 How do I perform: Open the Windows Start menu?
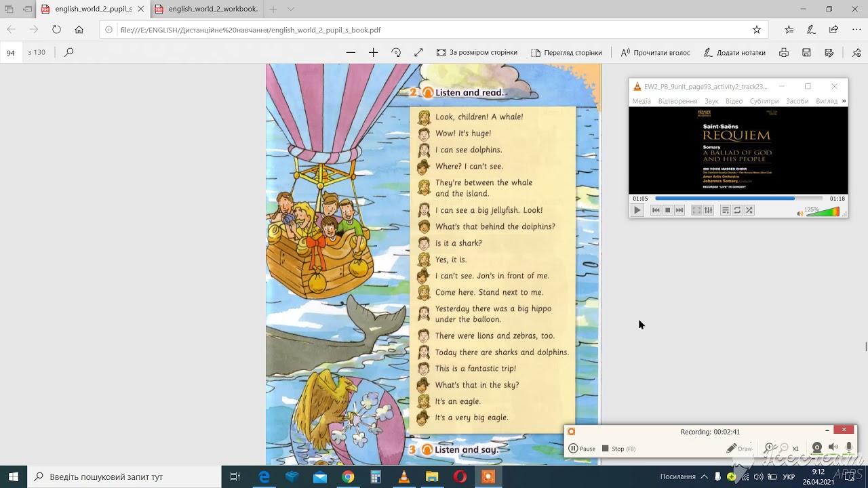13,476
